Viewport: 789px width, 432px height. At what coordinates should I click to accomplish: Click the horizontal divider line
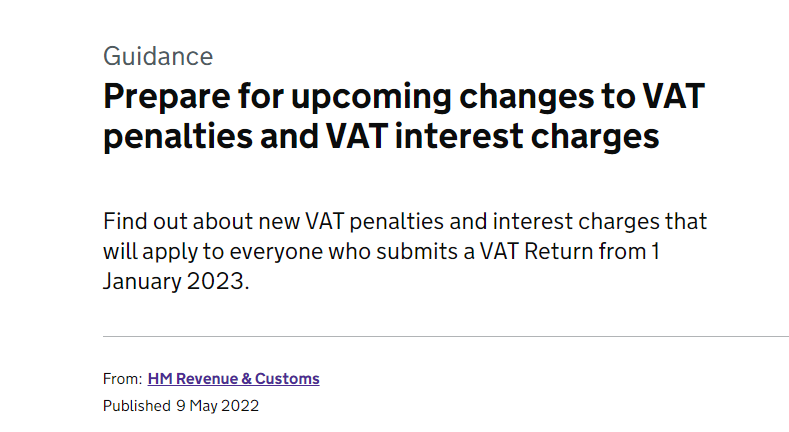click(x=445, y=337)
